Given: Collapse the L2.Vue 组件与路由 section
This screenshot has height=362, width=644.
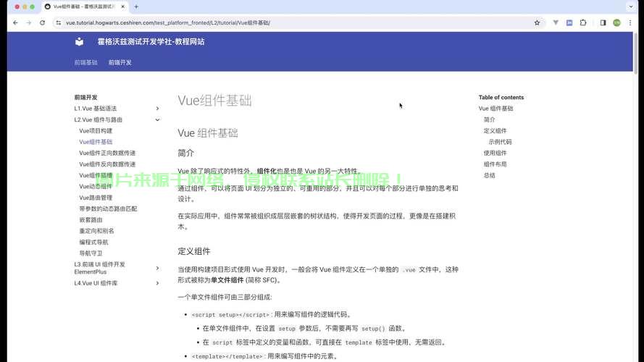Looking at the screenshot, I should click(157, 119).
